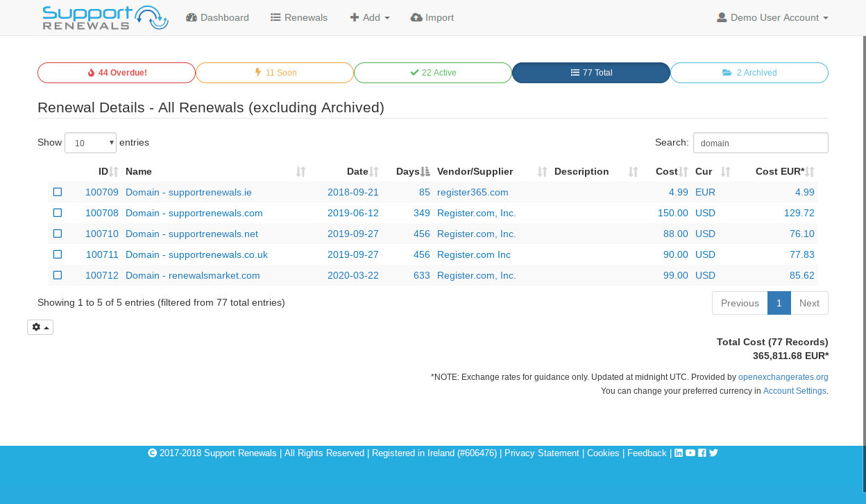Screen dimensions: 866x504
Task: Tick checkbox for row 100709
Action: click(x=58, y=192)
